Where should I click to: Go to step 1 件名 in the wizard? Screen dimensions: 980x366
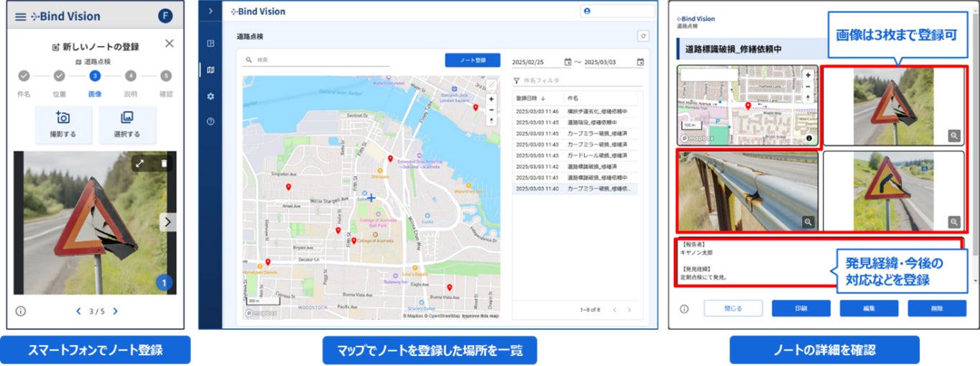24,76
